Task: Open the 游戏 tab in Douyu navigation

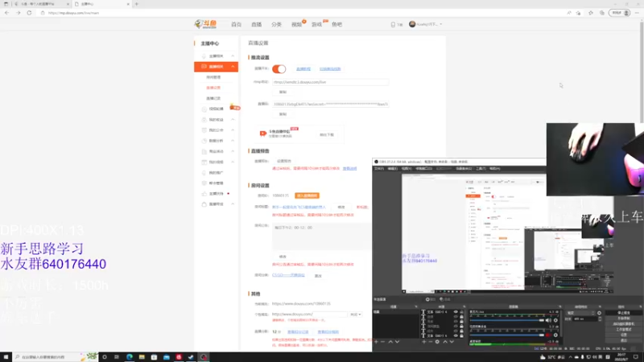Action: point(316,25)
